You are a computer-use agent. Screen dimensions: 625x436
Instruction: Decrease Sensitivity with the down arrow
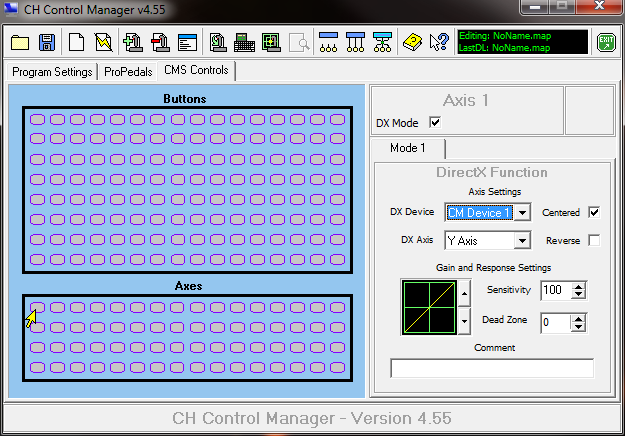pos(578,295)
